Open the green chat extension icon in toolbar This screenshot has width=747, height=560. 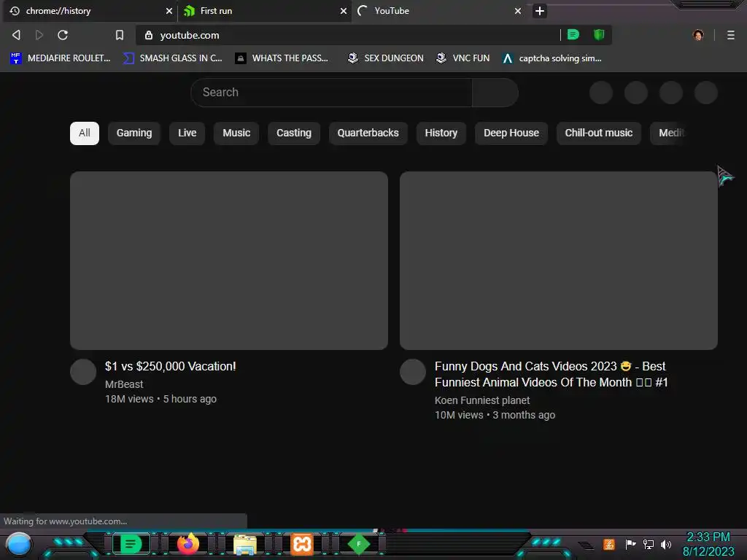point(573,34)
